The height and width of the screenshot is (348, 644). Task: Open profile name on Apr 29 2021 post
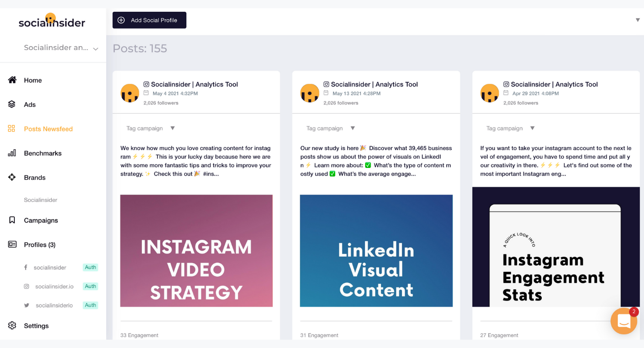click(554, 84)
